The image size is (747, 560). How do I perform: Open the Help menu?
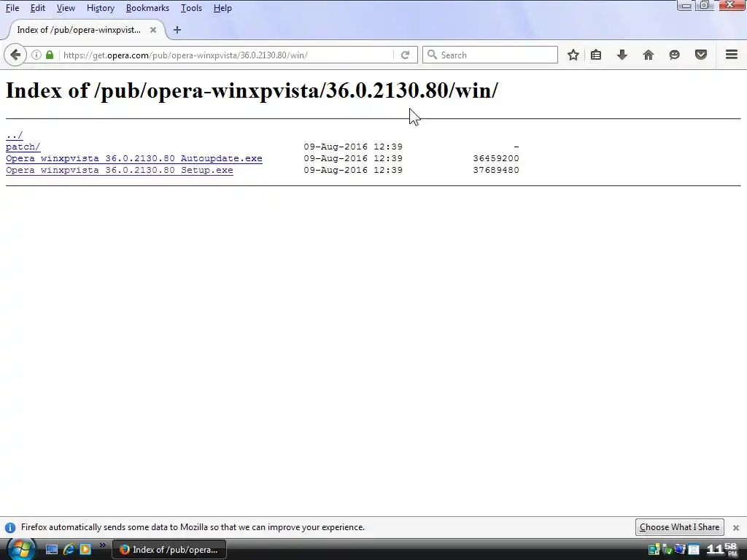click(x=222, y=8)
